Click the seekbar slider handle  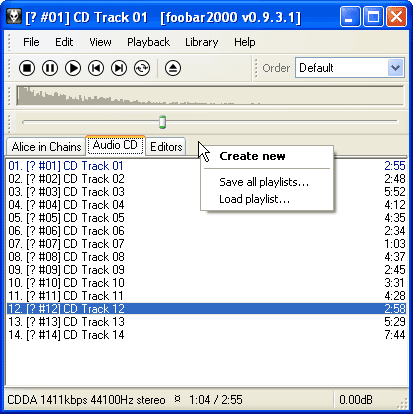tap(162, 122)
